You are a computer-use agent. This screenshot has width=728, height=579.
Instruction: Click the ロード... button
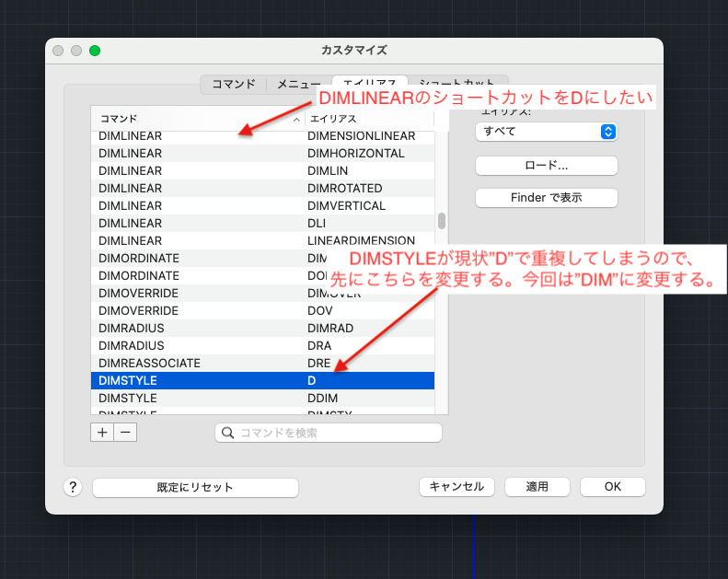[546, 166]
